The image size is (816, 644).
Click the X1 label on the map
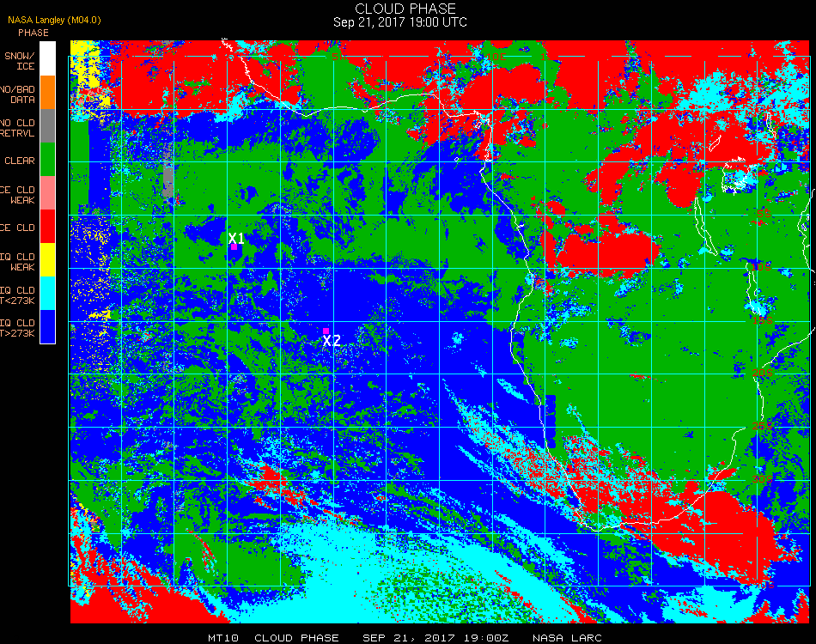click(236, 238)
